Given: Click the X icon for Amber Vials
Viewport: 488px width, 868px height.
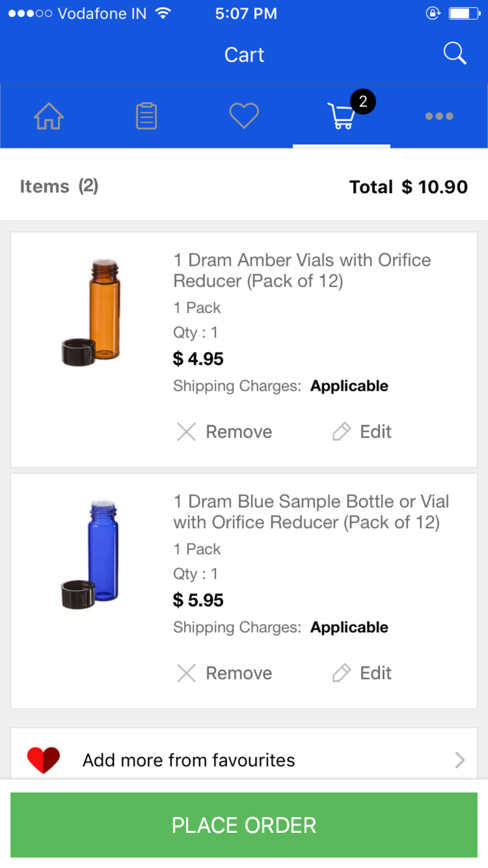Looking at the screenshot, I should (x=186, y=432).
